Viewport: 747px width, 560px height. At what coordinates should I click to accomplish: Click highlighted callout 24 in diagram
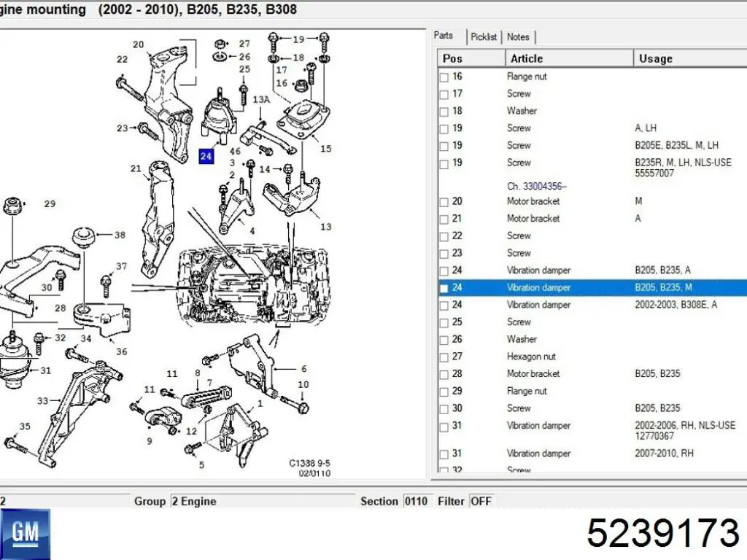tap(206, 156)
